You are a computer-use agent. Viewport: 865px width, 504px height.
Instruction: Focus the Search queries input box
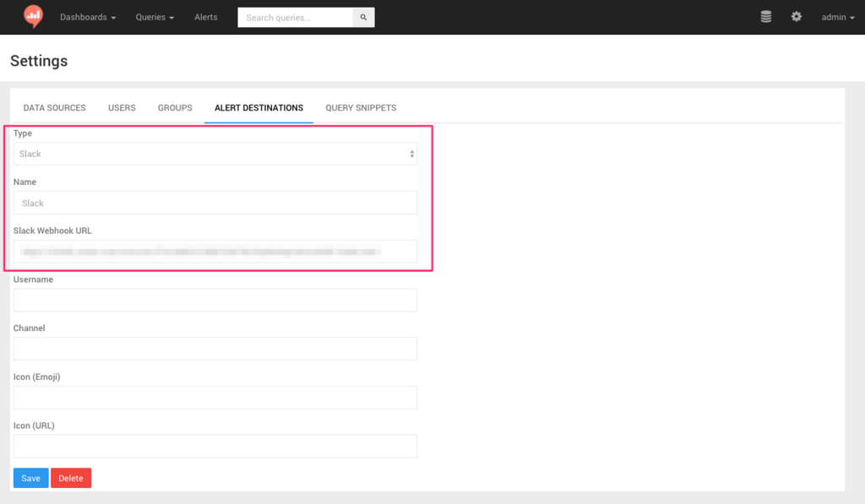tap(295, 17)
